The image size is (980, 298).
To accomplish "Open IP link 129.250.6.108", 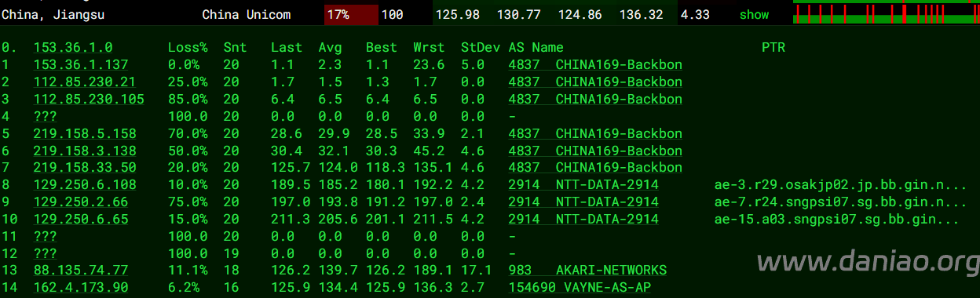I will coord(84,185).
